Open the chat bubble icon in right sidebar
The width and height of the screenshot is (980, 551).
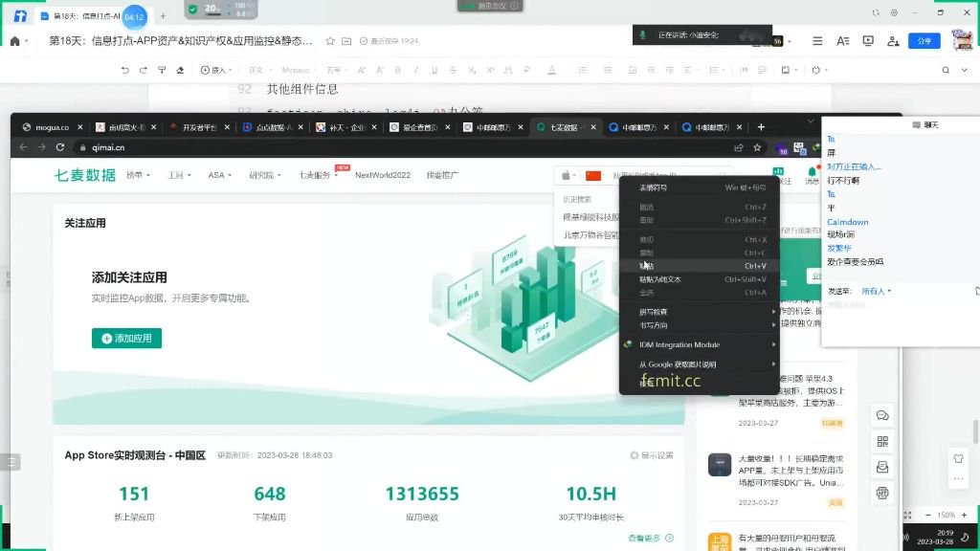point(882,415)
